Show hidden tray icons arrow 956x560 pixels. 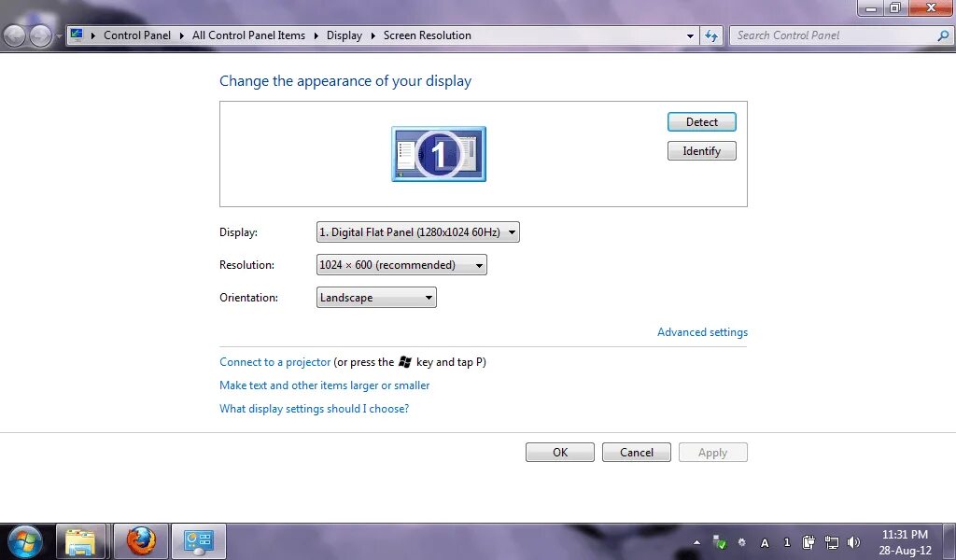pos(696,542)
